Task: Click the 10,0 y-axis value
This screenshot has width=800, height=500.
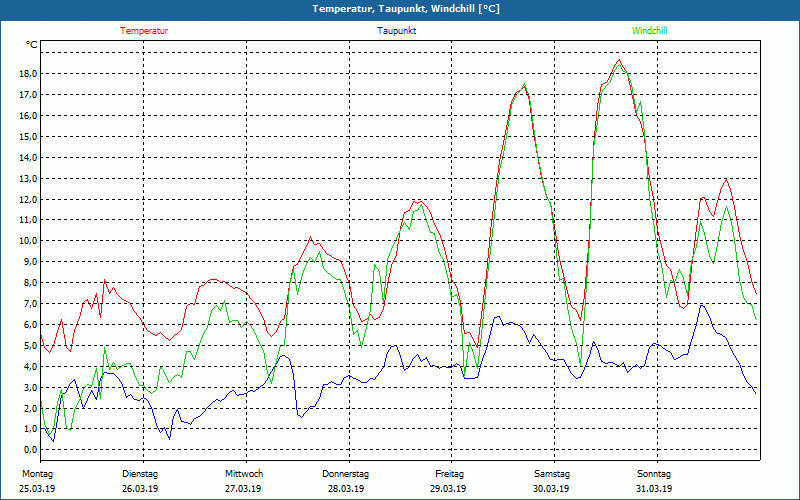Action: click(28, 240)
